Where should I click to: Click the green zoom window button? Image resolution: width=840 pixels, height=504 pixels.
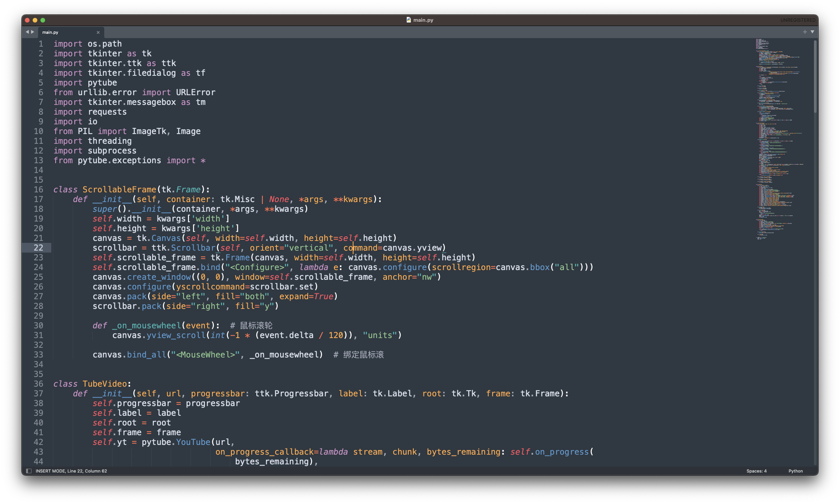coord(43,20)
